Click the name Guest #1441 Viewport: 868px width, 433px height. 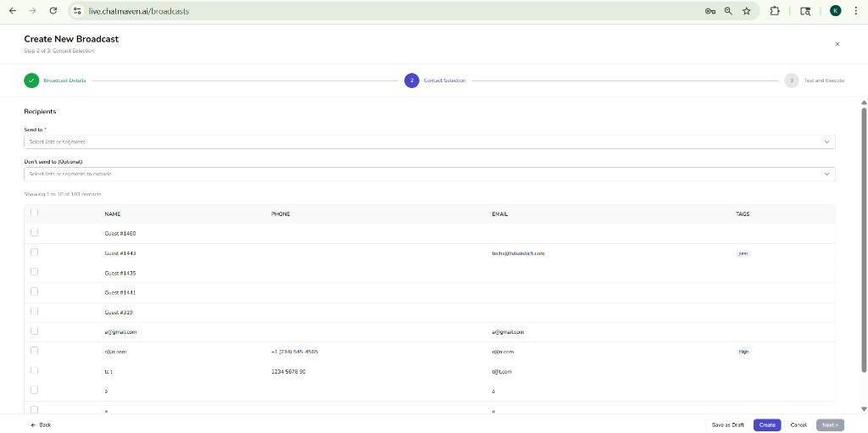click(120, 292)
